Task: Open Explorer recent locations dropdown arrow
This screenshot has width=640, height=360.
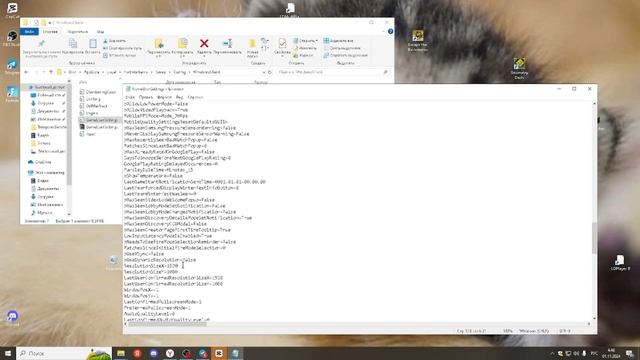Action: [44, 72]
